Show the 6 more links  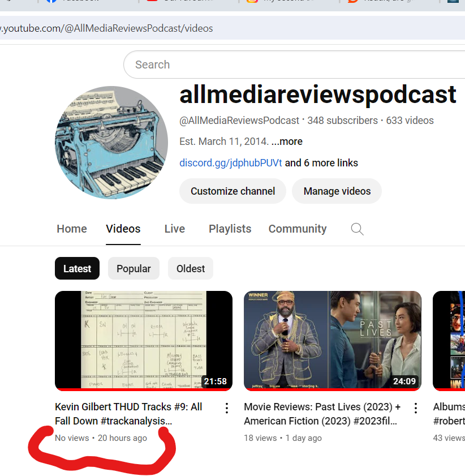[321, 162]
